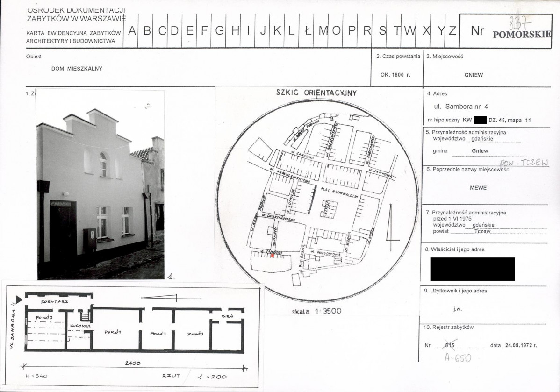The height and width of the screenshot is (392, 560).
Task: Click the DOM MIESZKALNY object field
Action: (x=77, y=69)
